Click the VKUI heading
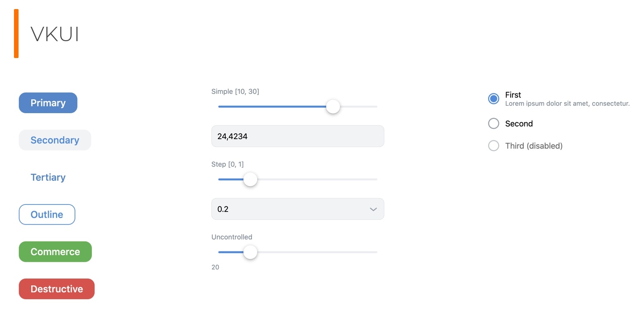The image size is (644, 309). pyautogui.click(x=55, y=34)
